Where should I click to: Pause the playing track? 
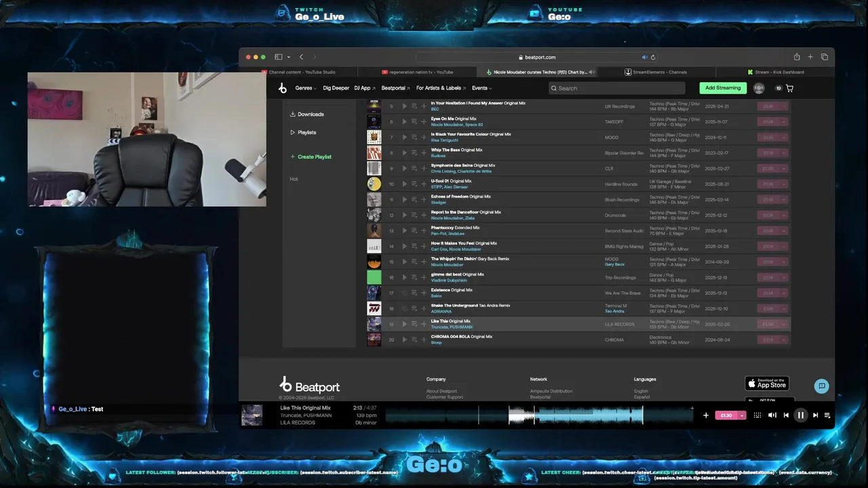click(x=801, y=415)
